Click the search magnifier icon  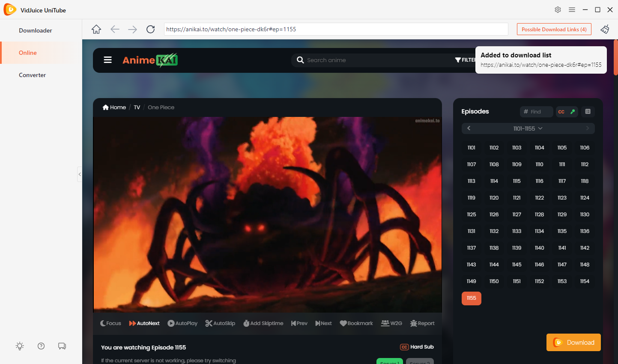[x=300, y=60]
